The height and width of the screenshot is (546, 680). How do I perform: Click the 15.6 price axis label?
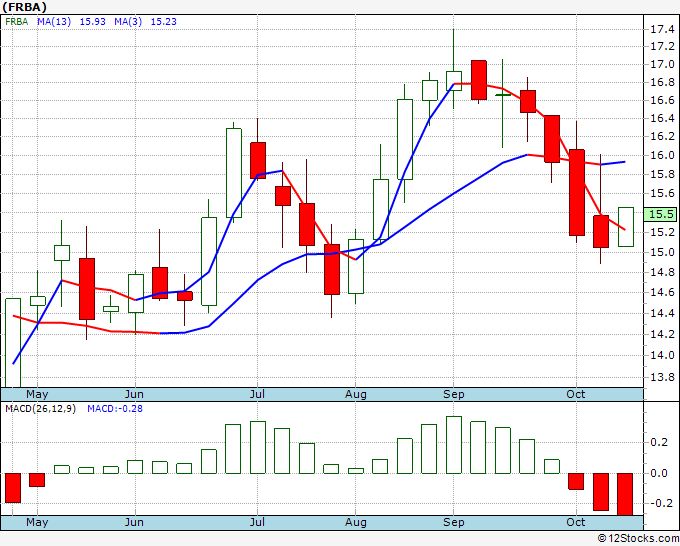[x=662, y=193]
